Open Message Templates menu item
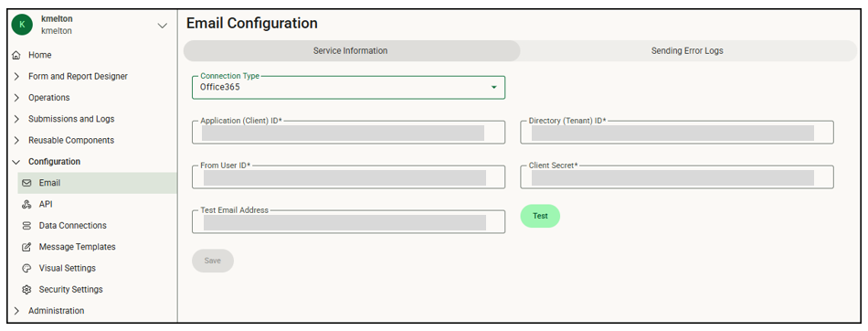Viewport: 868px width, 331px height. (x=77, y=247)
